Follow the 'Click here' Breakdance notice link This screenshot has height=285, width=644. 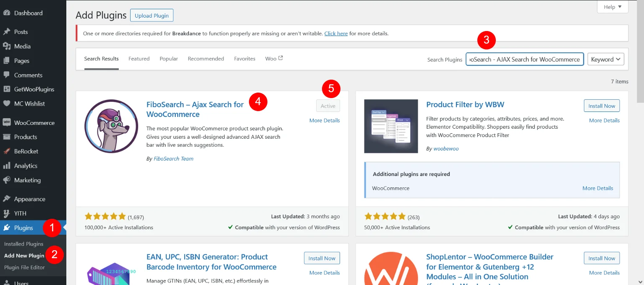tap(336, 34)
